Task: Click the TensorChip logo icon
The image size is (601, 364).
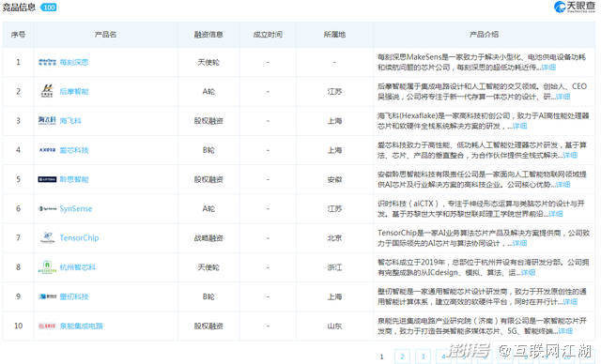Action: (47, 237)
